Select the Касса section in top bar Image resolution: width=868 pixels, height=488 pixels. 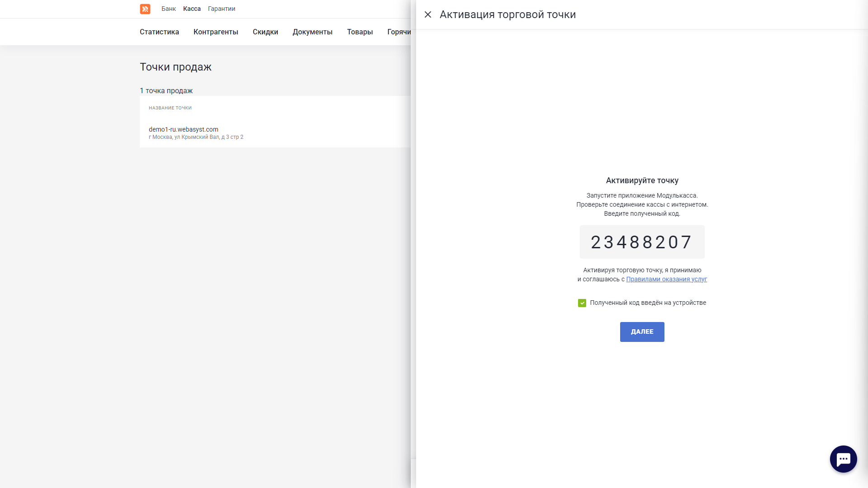coord(192,9)
